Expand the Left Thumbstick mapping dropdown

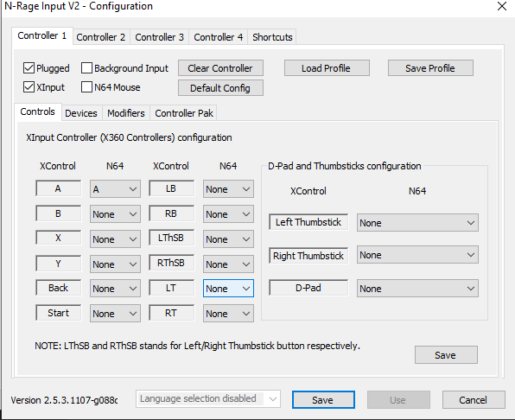tap(417, 223)
